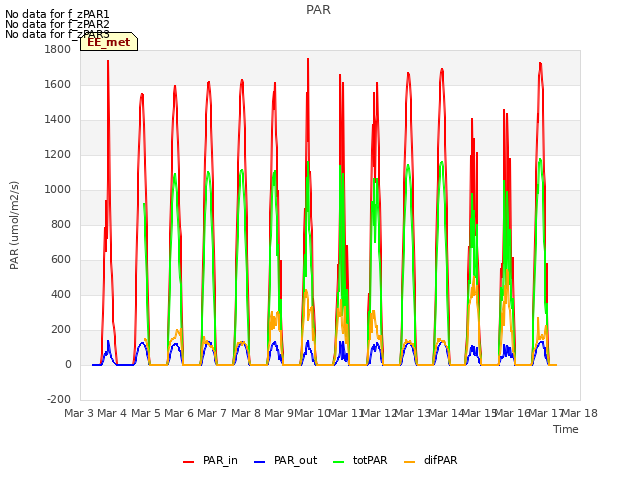640x480 pixels.
Task: Click the 1800 y-axis tick label
Action: pos(58,50)
